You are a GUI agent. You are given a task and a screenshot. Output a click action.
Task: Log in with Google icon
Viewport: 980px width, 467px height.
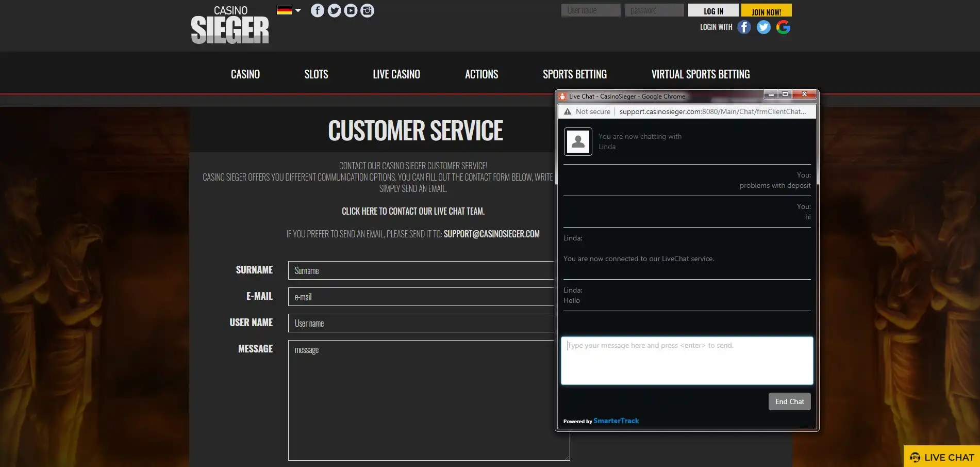pos(783,27)
